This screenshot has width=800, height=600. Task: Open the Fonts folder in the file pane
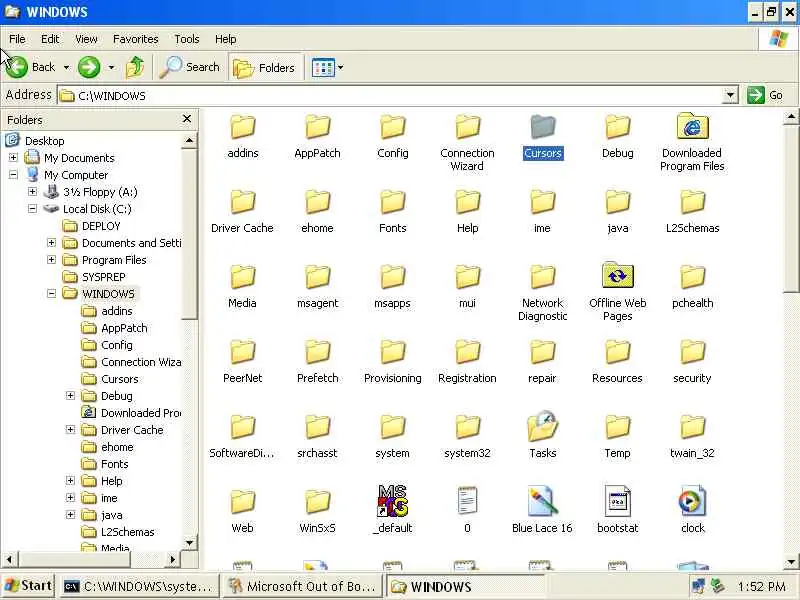coord(392,202)
